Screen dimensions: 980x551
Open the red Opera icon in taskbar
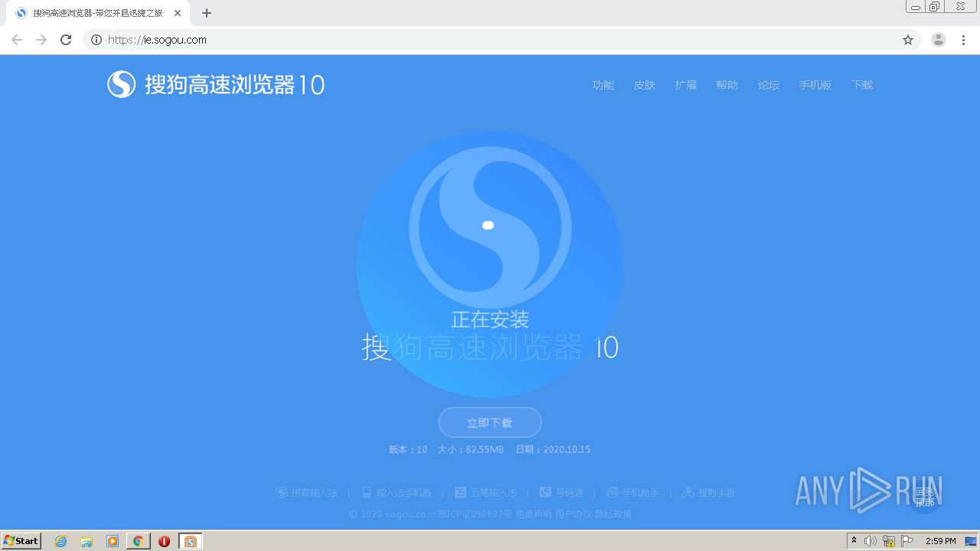tap(164, 541)
